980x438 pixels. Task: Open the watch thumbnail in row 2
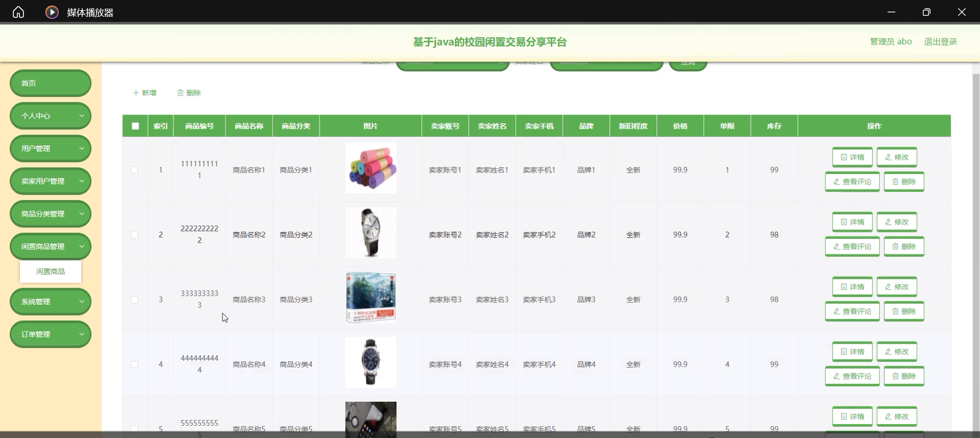(371, 233)
